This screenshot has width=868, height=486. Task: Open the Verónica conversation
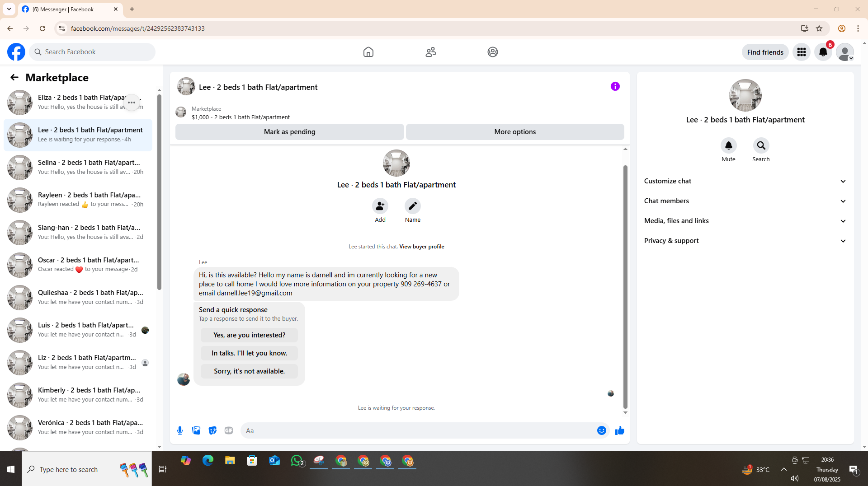click(78, 428)
